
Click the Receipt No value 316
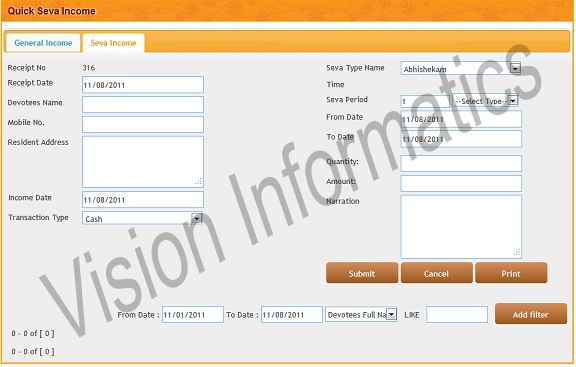point(89,68)
